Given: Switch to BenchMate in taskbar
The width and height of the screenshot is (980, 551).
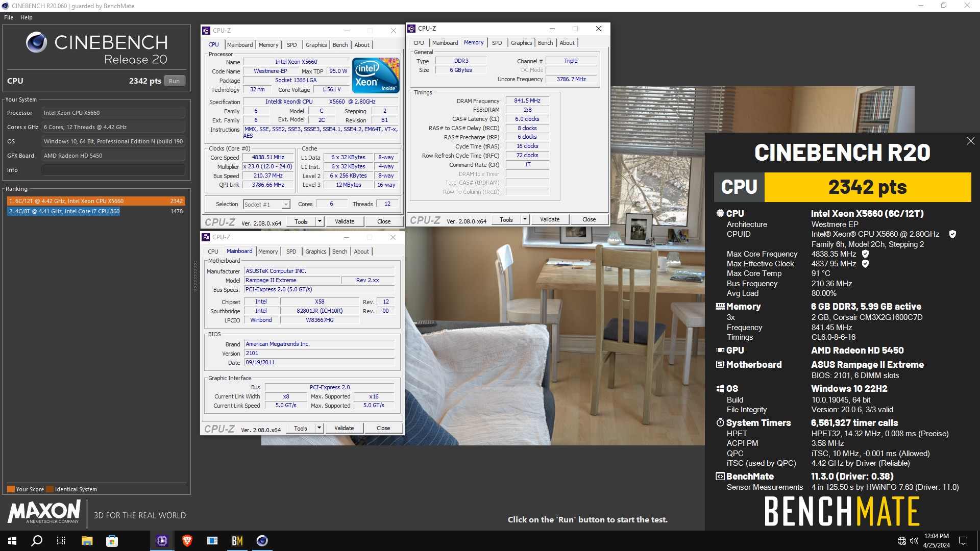Looking at the screenshot, I should [237, 541].
